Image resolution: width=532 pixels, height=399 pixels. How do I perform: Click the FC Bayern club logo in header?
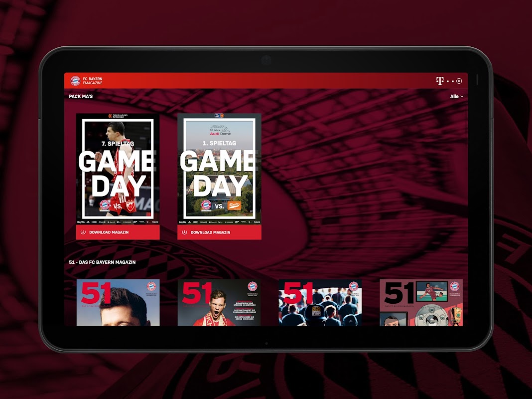[75, 81]
